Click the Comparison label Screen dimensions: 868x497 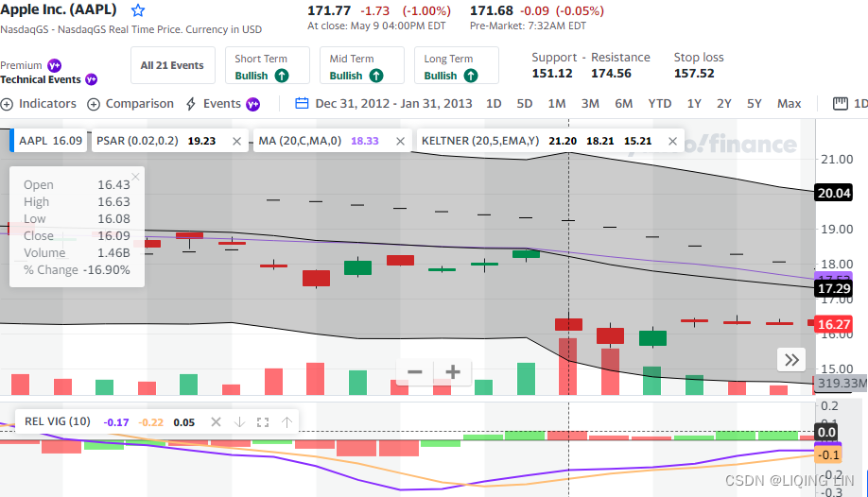[x=140, y=104]
